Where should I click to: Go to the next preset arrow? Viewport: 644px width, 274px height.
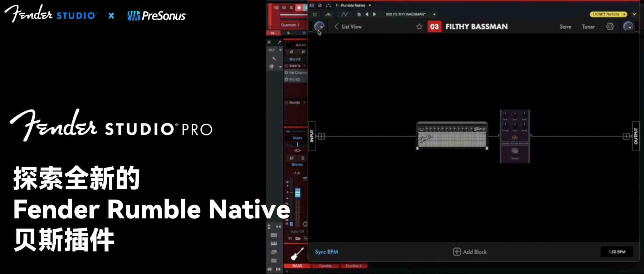tap(375, 14)
